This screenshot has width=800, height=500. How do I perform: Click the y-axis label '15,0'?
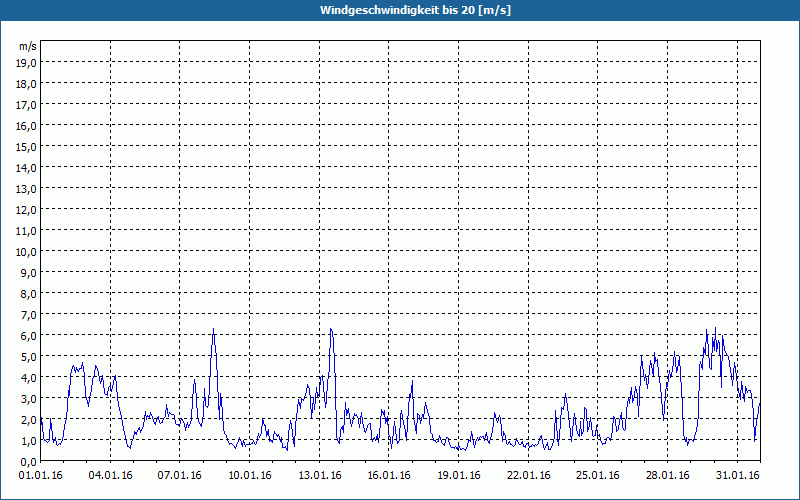(x=27, y=147)
